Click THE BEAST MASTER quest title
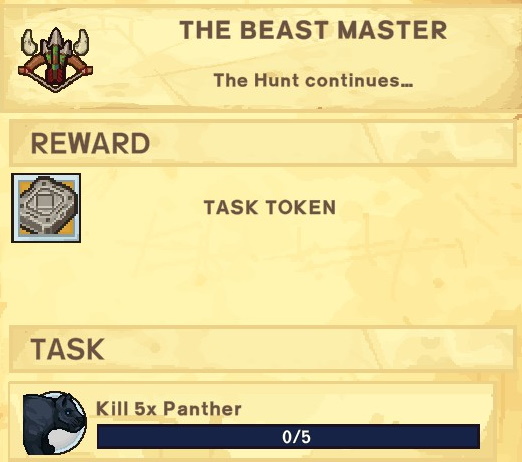 (x=313, y=30)
